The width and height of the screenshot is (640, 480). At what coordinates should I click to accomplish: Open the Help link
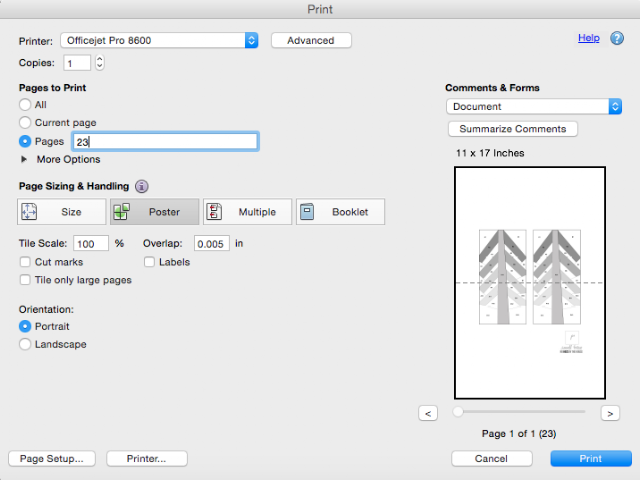588,38
